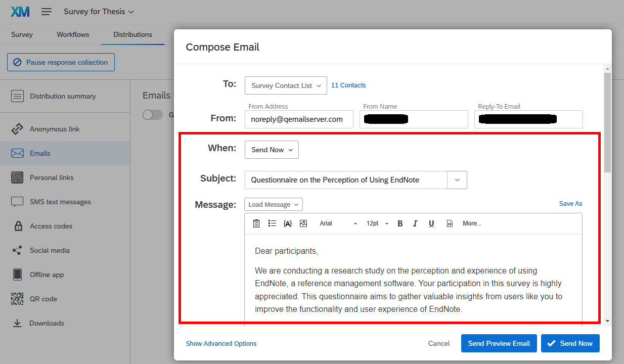Open the piped text {A} tool

(288, 223)
